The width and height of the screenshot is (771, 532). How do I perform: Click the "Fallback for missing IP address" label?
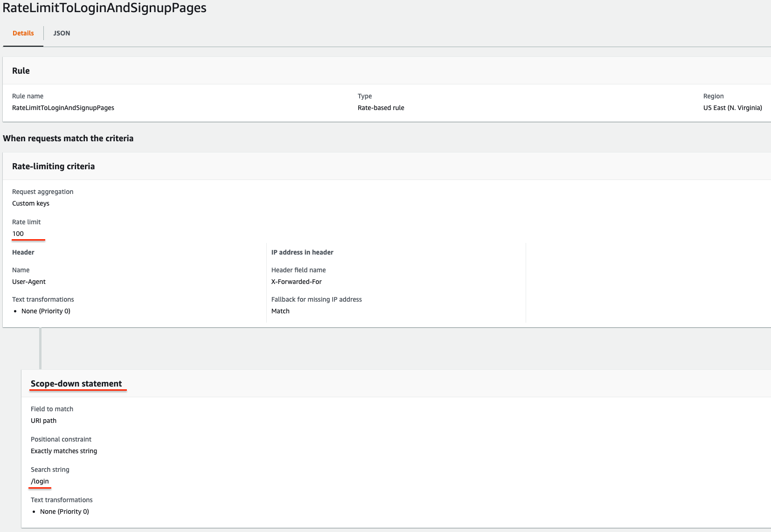click(317, 299)
